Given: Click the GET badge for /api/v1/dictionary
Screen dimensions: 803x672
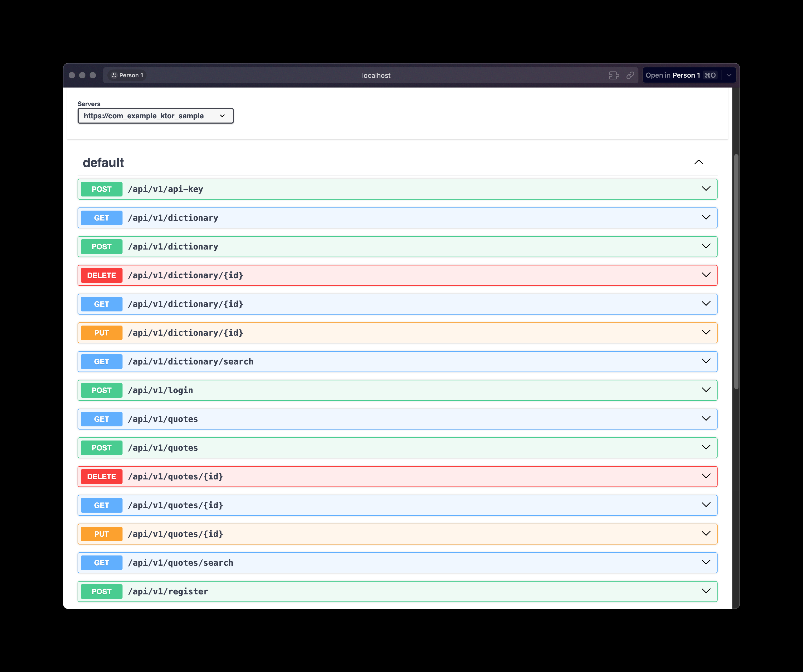Looking at the screenshot, I should click(101, 218).
